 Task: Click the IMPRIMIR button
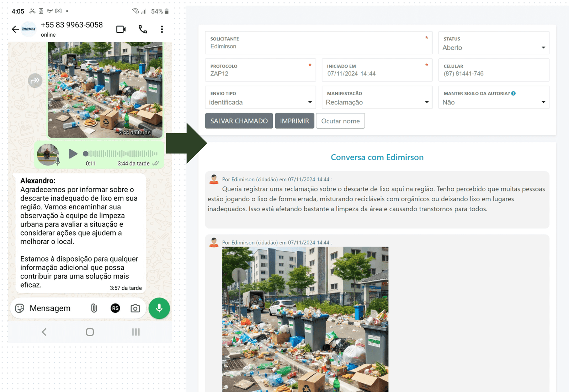[x=294, y=121]
